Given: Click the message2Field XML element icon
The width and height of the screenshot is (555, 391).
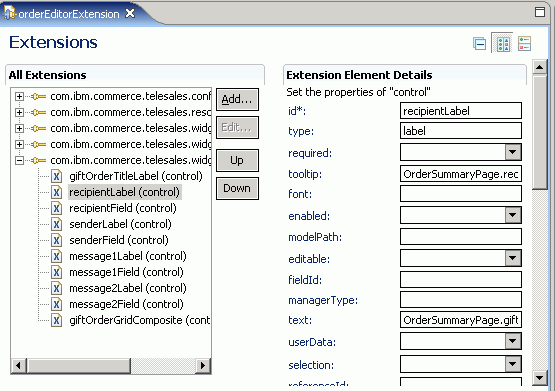Looking at the screenshot, I should (x=56, y=304).
